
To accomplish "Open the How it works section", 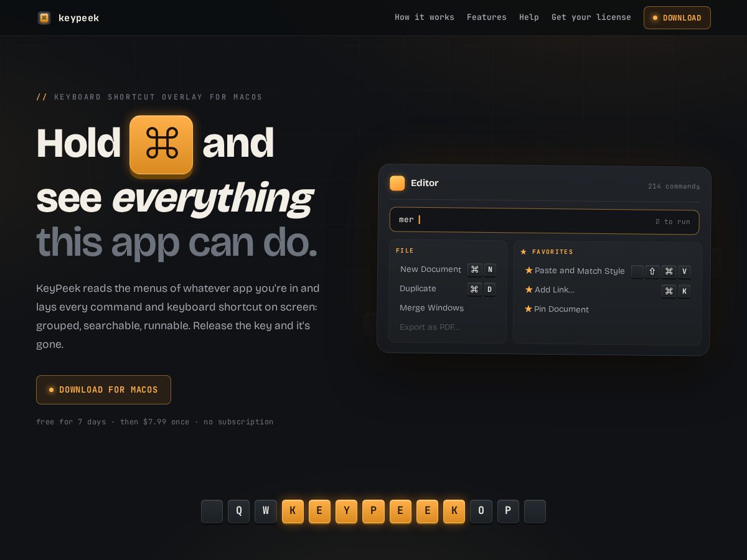I will (425, 17).
